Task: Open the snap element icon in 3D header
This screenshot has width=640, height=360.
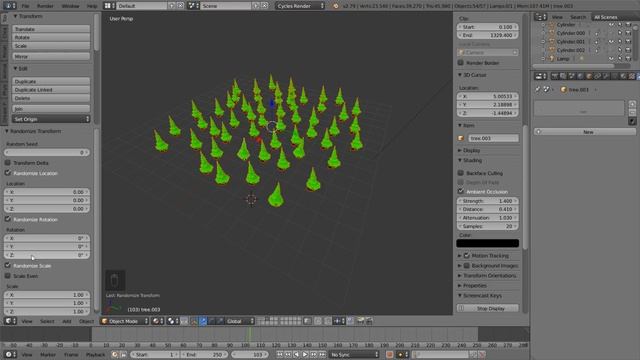Action: click(x=339, y=321)
